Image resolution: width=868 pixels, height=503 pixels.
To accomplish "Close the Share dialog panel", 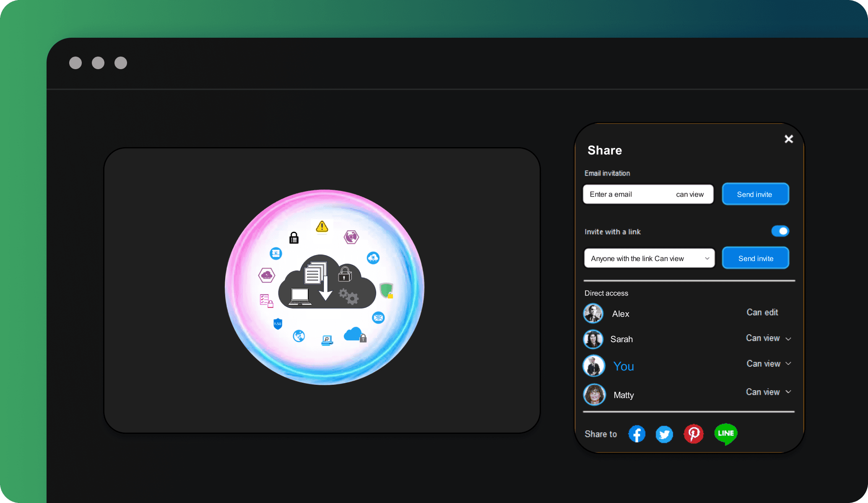I will pos(789,139).
